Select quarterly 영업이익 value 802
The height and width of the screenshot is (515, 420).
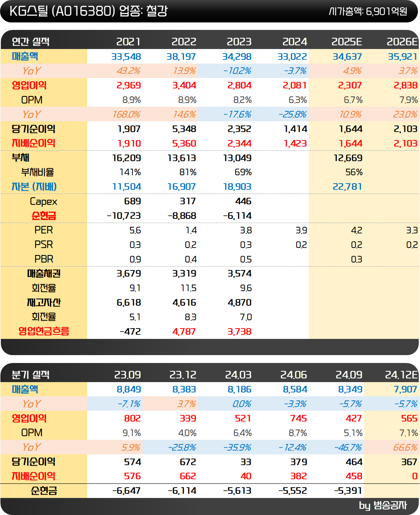click(133, 419)
